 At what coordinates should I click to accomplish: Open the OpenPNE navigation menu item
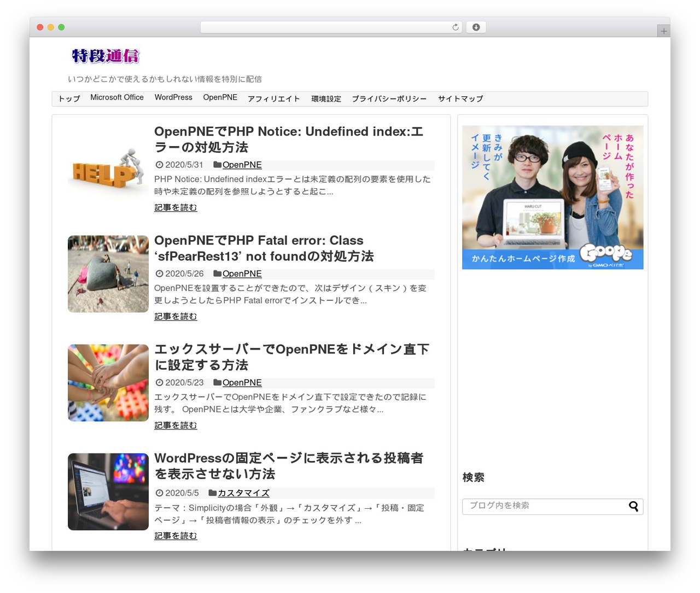coord(220,97)
